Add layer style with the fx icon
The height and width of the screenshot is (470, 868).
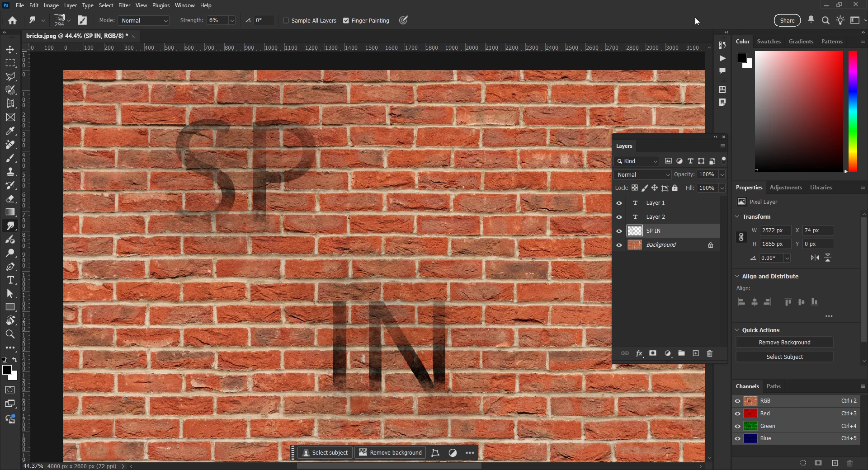(x=639, y=353)
